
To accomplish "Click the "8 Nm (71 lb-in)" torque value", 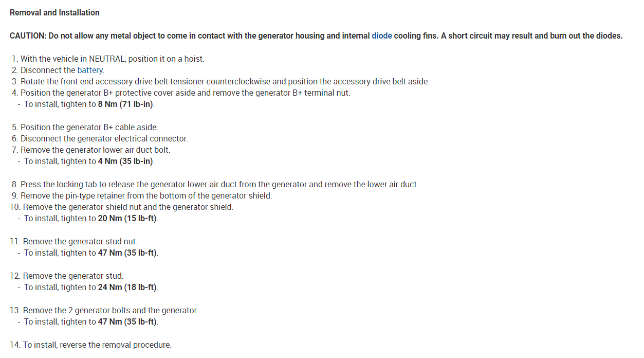I will pyautogui.click(x=125, y=104).
